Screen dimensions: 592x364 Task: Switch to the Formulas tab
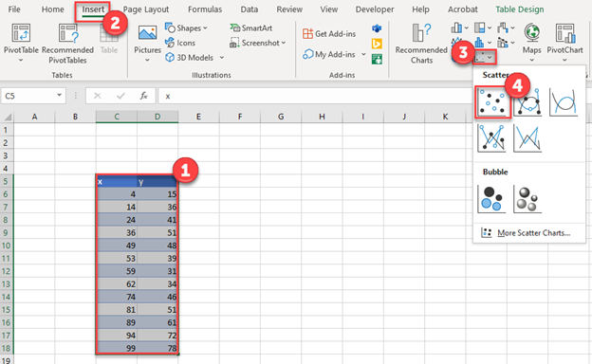tap(205, 9)
